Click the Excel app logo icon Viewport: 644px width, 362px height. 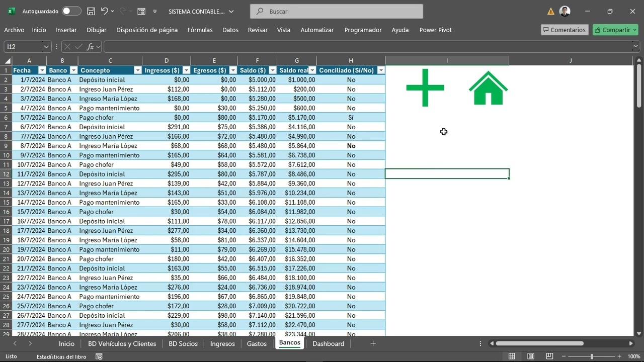point(11,11)
